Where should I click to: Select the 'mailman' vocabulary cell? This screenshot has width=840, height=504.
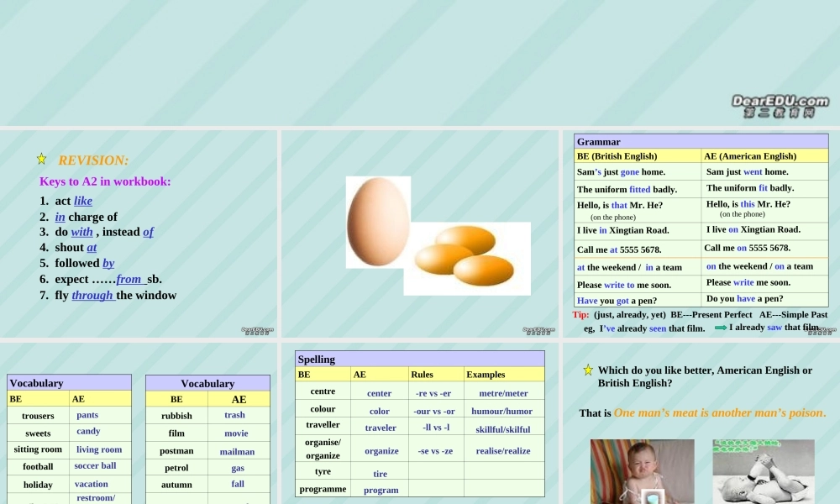coord(237,452)
